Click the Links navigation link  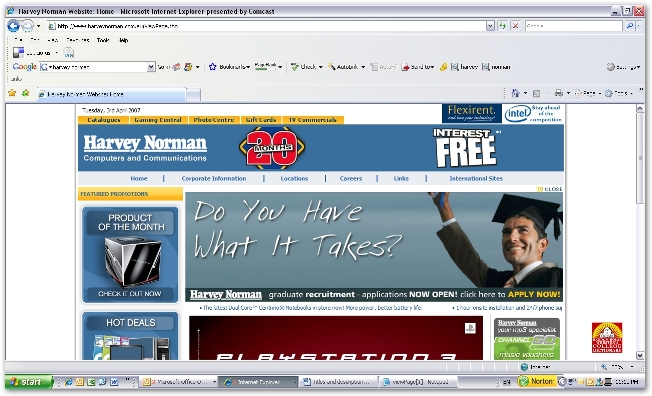coord(401,178)
